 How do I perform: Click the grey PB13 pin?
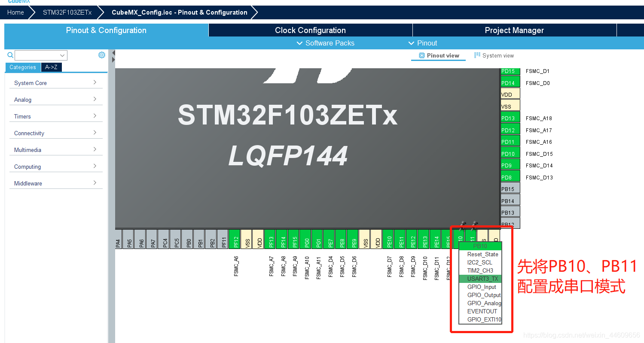(510, 212)
